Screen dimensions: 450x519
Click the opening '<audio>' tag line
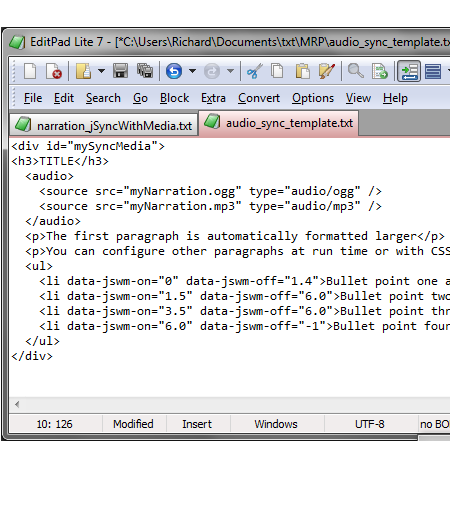coord(49,176)
